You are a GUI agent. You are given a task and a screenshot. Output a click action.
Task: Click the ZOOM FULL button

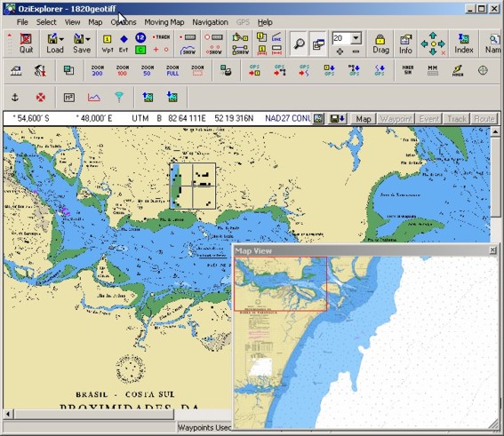coord(172,70)
